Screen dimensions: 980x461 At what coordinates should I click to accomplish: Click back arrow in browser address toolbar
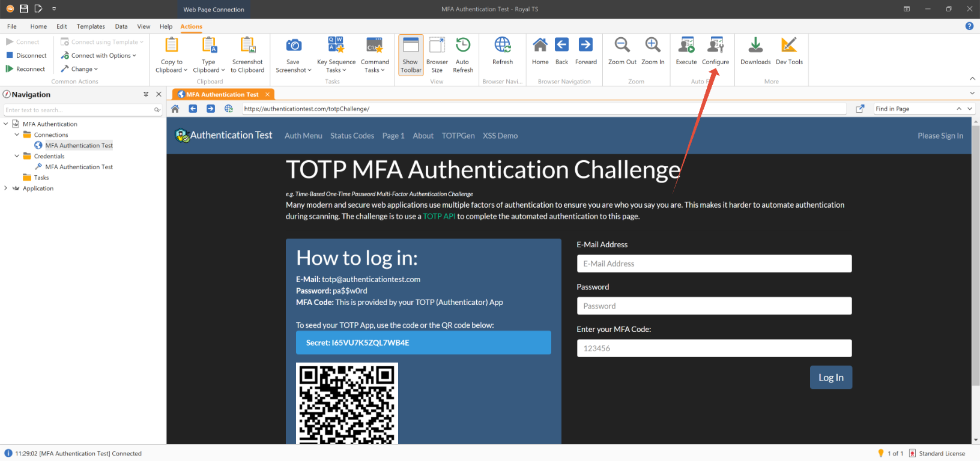point(193,109)
